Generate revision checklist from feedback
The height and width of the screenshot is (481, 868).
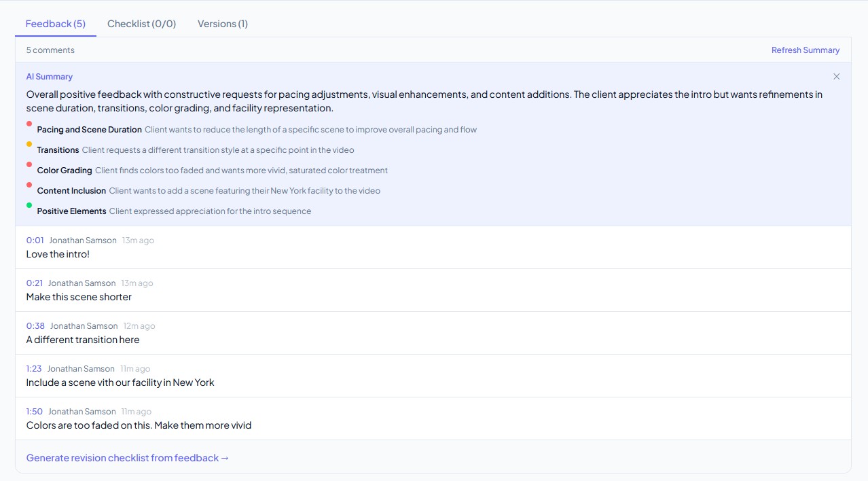pyautogui.click(x=128, y=458)
